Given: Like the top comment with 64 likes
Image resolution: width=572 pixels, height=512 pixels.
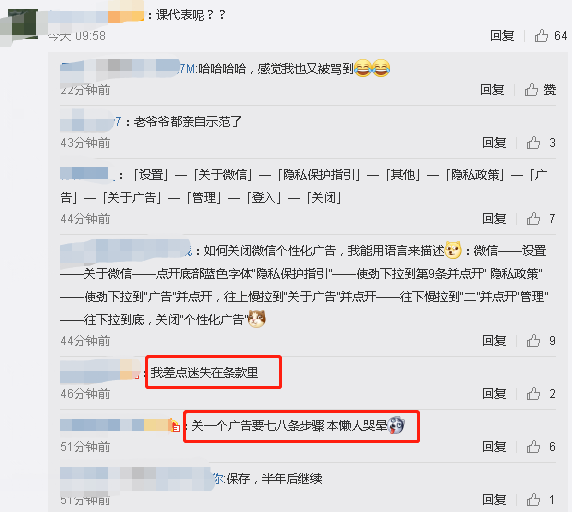Looking at the screenshot, I should (541, 36).
